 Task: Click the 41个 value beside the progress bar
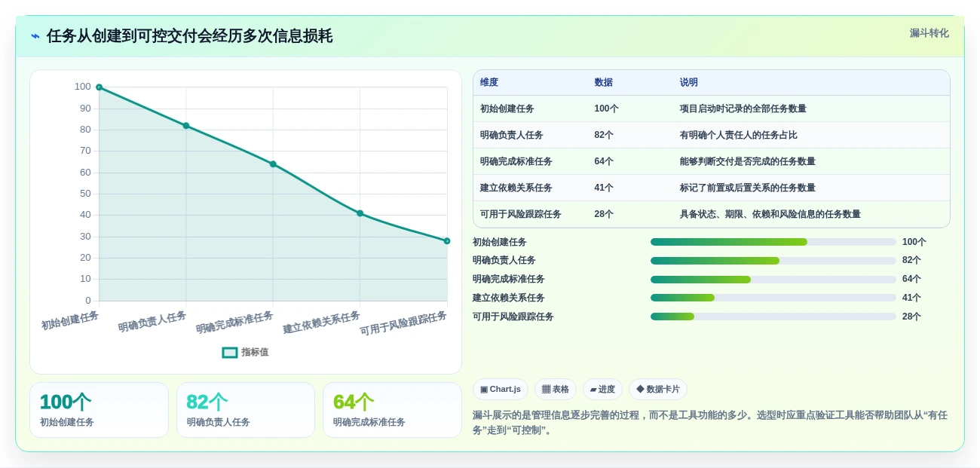(911, 298)
